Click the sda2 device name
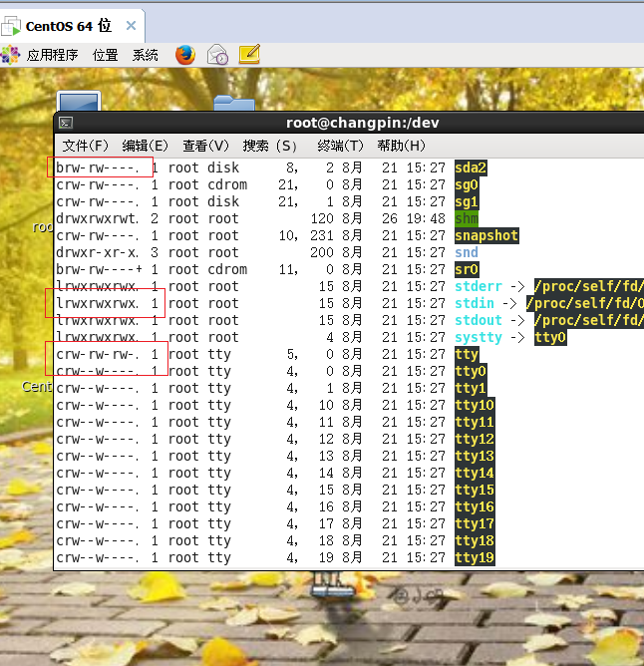Viewport: 644px width, 666px height. (x=471, y=167)
